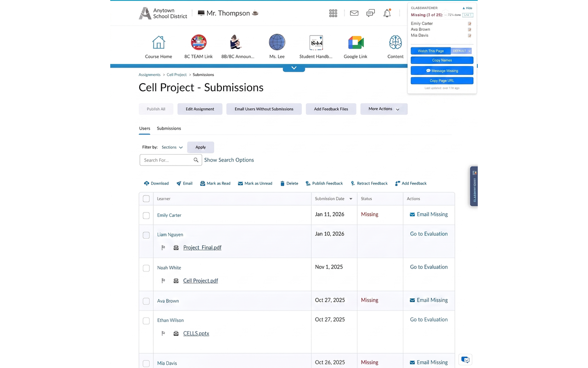Click the Edit Assignment button
Image resolution: width=588 pixels, height=368 pixels.
click(x=200, y=109)
